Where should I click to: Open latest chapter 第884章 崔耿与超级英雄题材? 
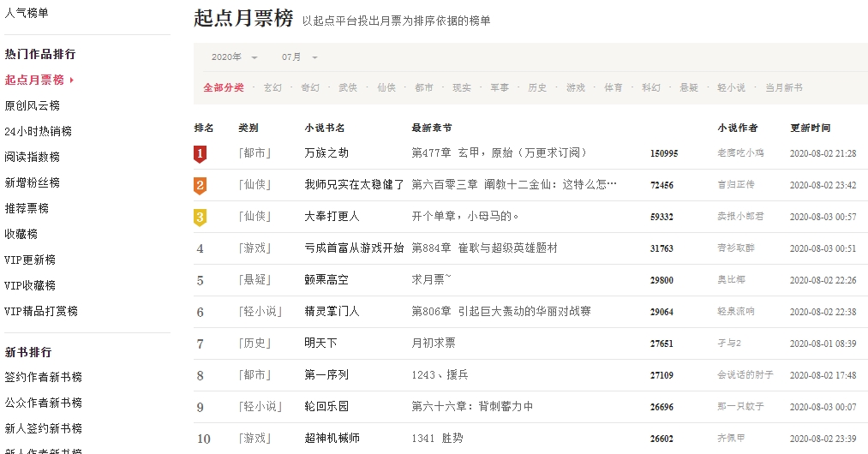[x=484, y=248]
